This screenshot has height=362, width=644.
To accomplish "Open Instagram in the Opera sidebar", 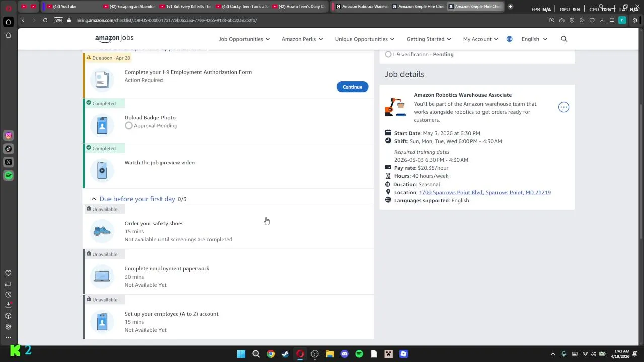I will coord(8,135).
